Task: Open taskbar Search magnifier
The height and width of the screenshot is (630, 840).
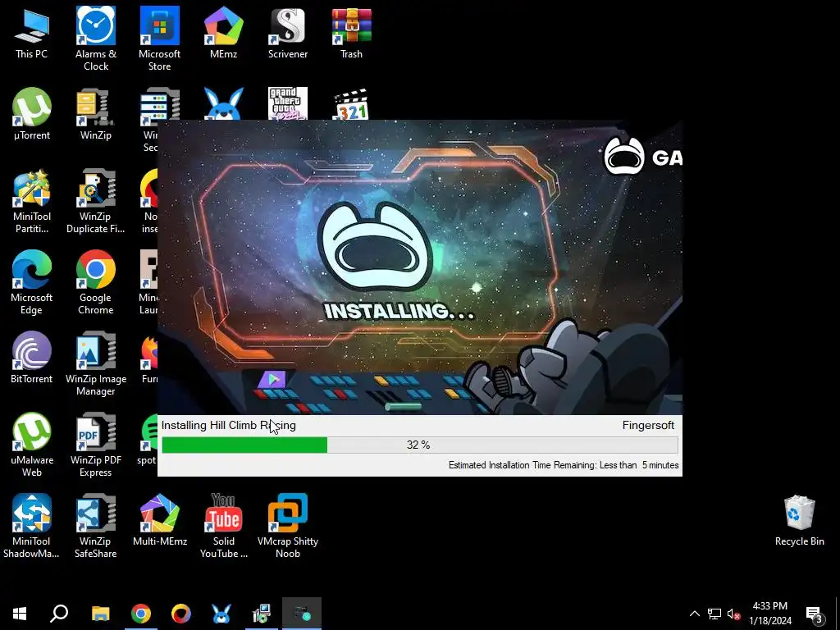Action: [59, 614]
